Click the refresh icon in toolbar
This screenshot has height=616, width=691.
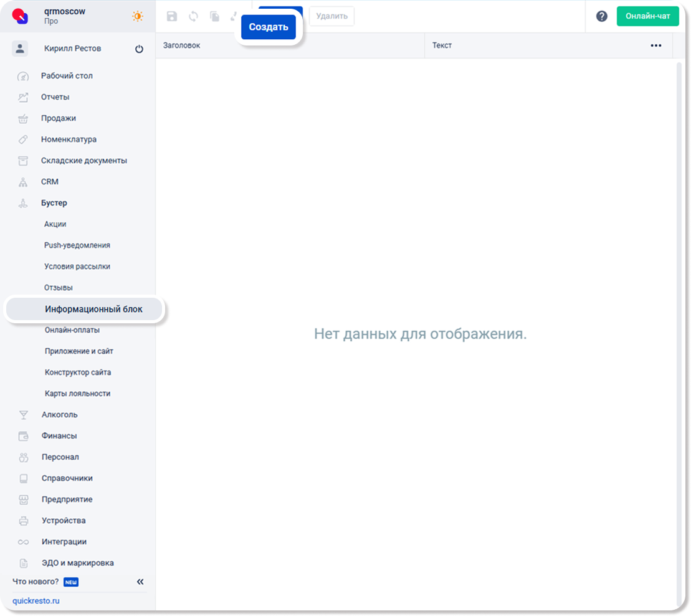click(x=193, y=17)
